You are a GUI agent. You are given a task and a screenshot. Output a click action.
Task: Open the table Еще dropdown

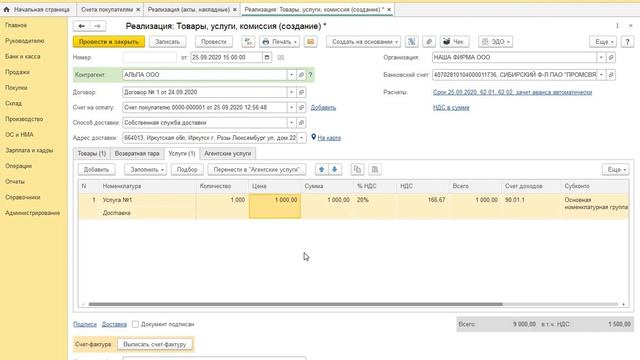(616, 169)
